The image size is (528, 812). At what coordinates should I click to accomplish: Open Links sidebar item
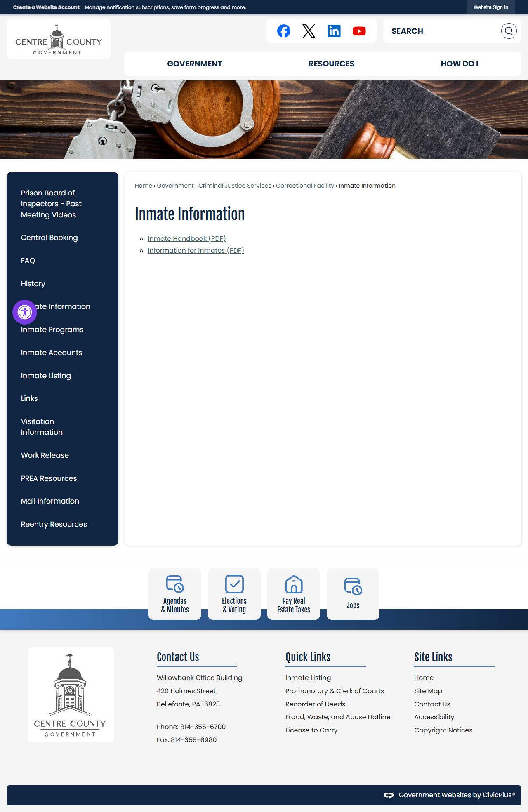click(x=29, y=398)
